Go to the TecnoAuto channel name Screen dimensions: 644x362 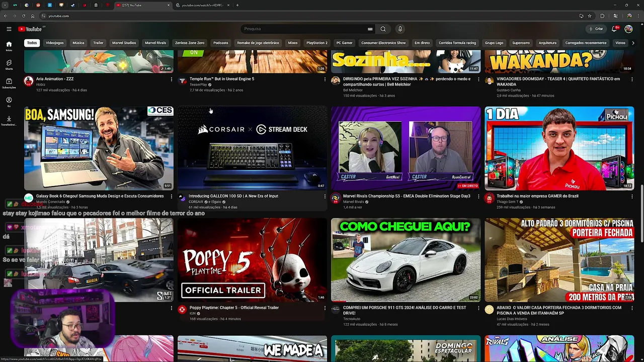click(353, 319)
